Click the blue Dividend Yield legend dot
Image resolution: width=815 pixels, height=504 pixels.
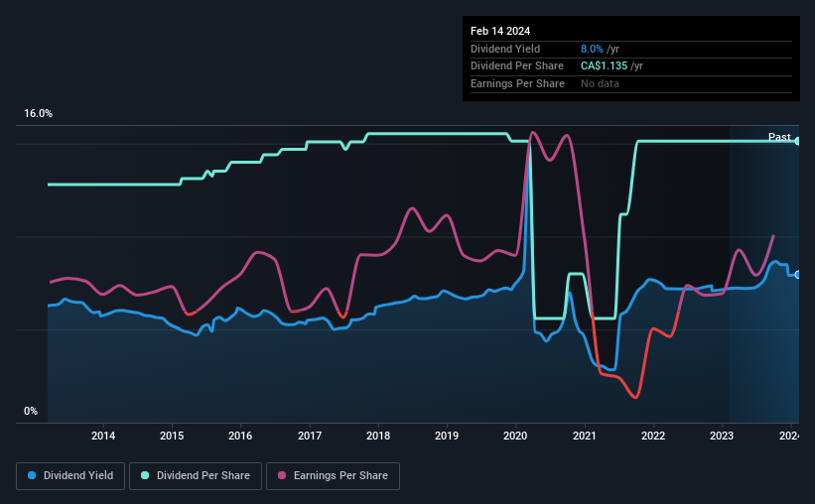tap(32, 475)
